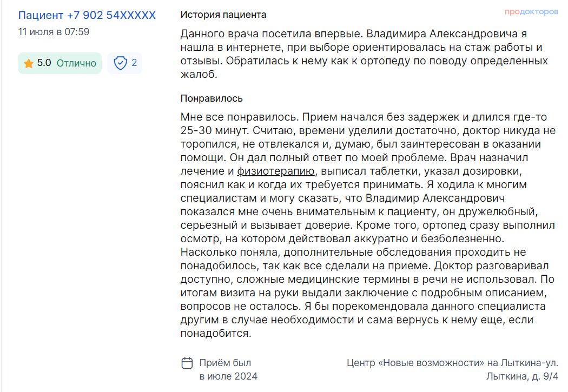The width and height of the screenshot is (568, 392).
Task: Click the last word понадобится in review
Action: click(x=215, y=334)
